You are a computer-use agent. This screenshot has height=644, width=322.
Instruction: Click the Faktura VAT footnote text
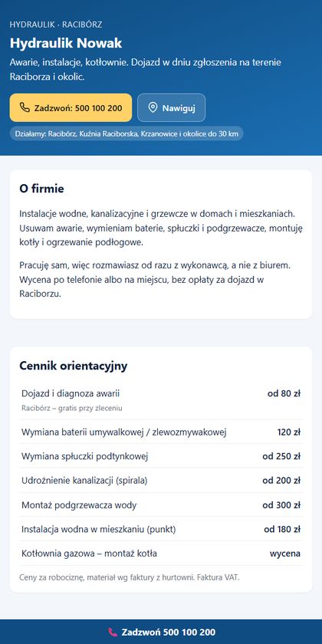tap(218, 577)
